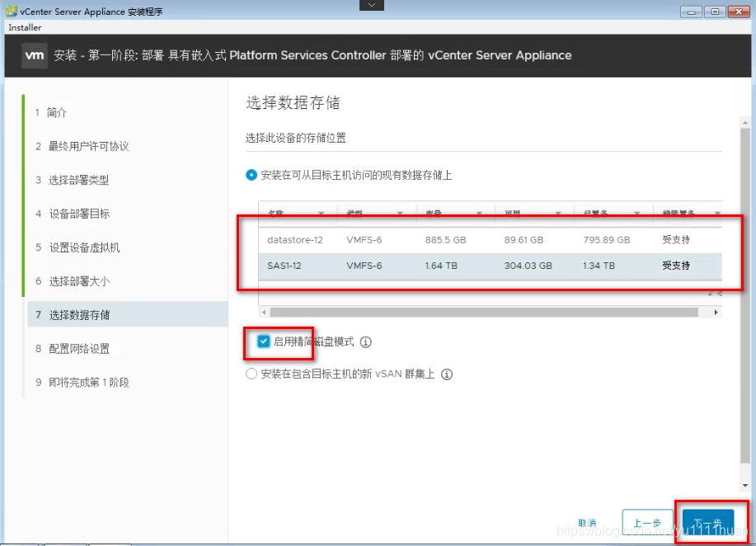This screenshot has width=756, height=546.
Task: Click the table's horizontal scroll right arrow
Action: (716, 313)
